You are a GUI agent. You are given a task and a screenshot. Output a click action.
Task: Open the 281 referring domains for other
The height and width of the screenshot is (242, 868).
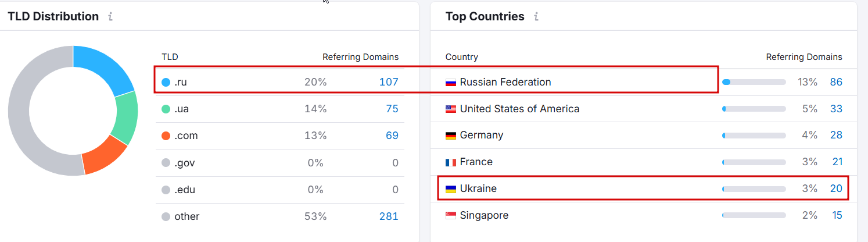click(389, 216)
